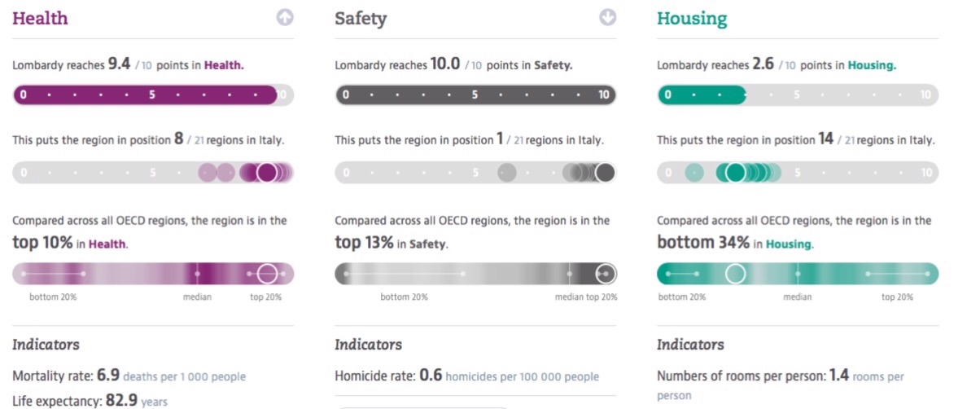Viewport: 980px width, 409px height.
Task: Click the purple Health score bar
Action: pos(145,95)
